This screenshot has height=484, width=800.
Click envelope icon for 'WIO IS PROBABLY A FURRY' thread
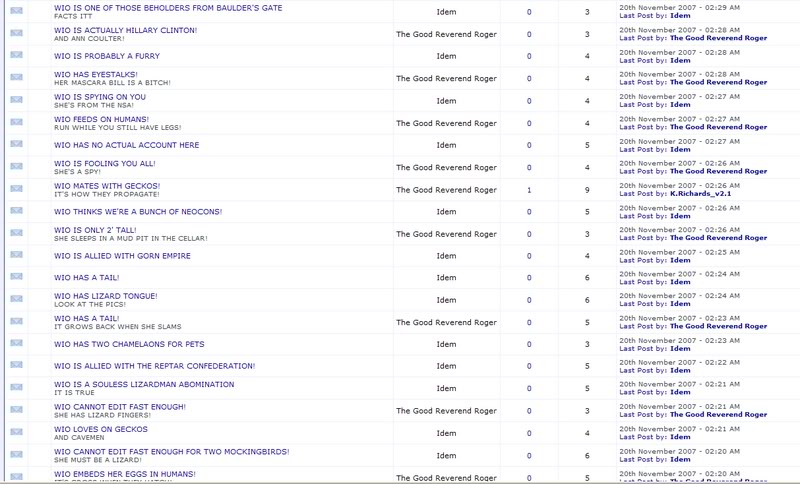(16, 55)
